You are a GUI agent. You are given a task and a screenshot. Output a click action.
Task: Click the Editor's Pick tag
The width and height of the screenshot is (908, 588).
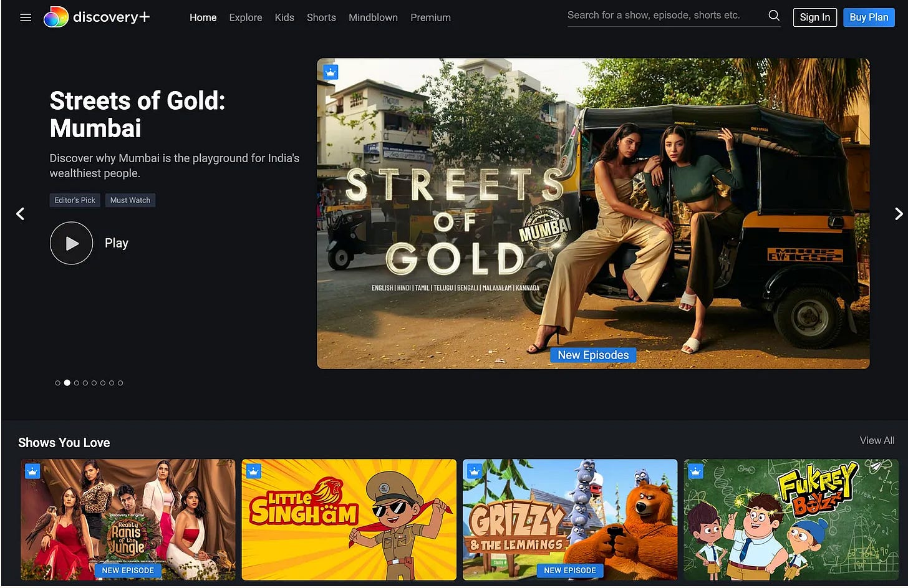(75, 200)
